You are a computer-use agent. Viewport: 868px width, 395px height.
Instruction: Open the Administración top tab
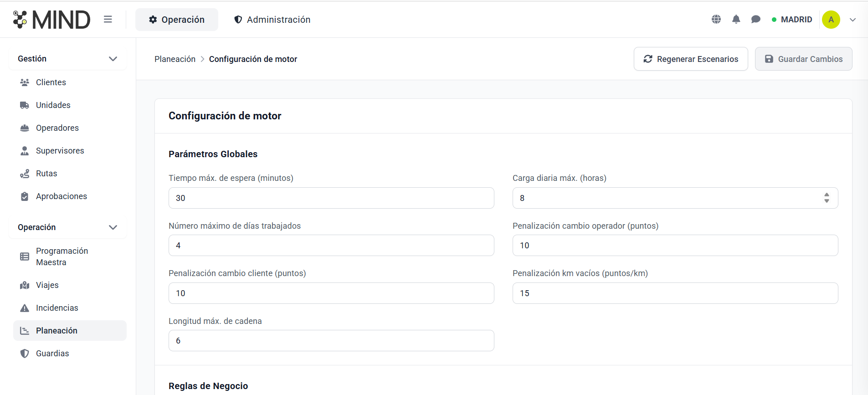coord(272,20)
